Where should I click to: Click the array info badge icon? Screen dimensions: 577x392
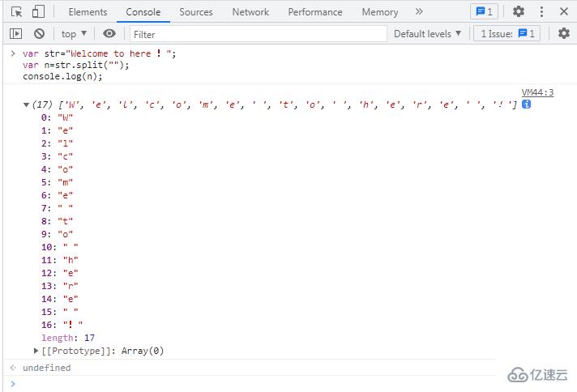pos(527,104)
